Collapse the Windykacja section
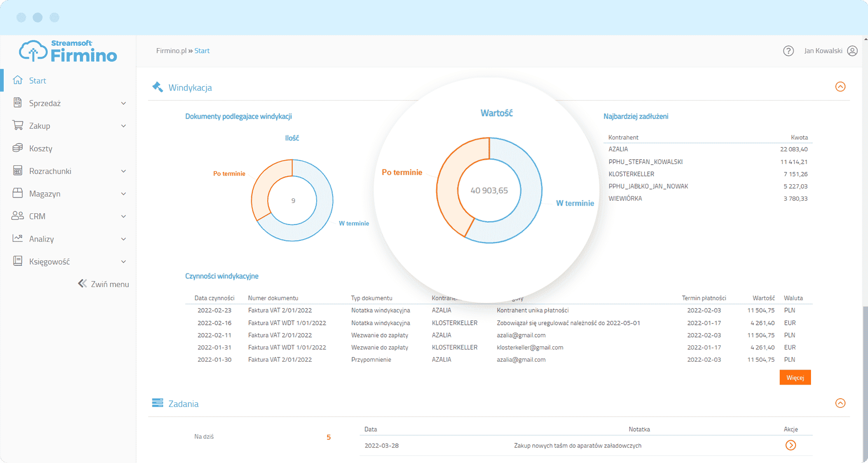 (840, 86)
